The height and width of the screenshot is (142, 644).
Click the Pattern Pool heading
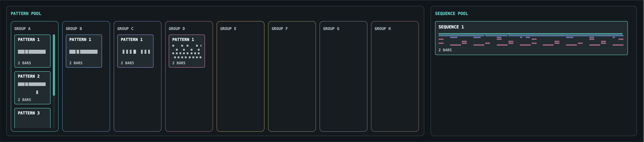pyautogui.click(x=26, y=13)
